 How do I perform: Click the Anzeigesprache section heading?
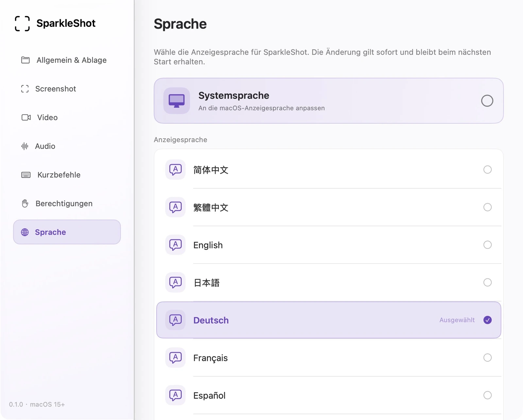tap(180, 140)
